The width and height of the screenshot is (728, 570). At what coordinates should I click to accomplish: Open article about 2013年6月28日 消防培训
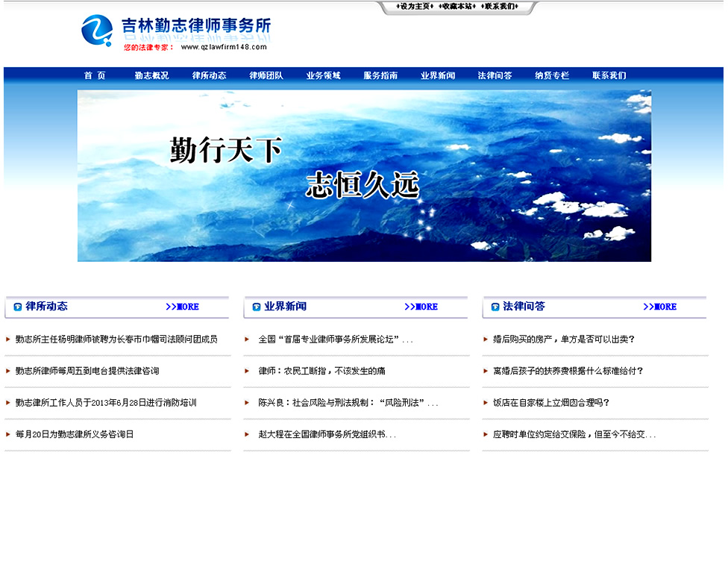106,403
